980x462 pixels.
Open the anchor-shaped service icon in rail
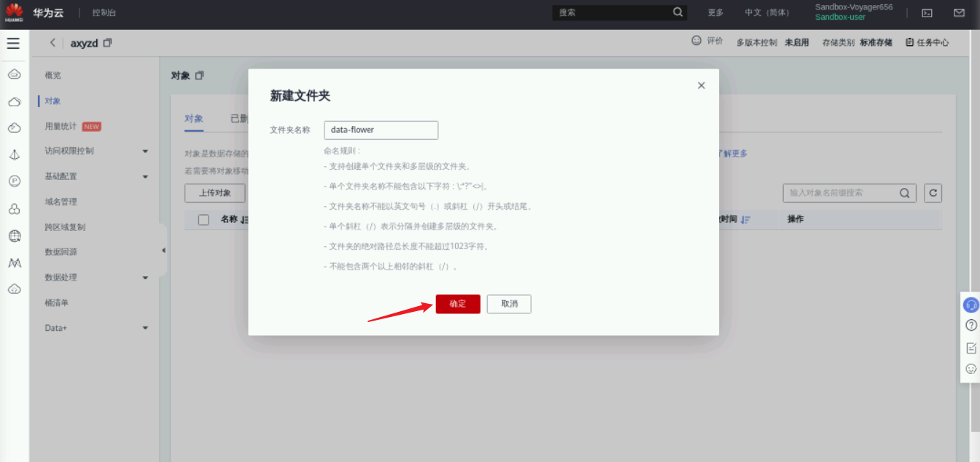(x=14, y=155)
